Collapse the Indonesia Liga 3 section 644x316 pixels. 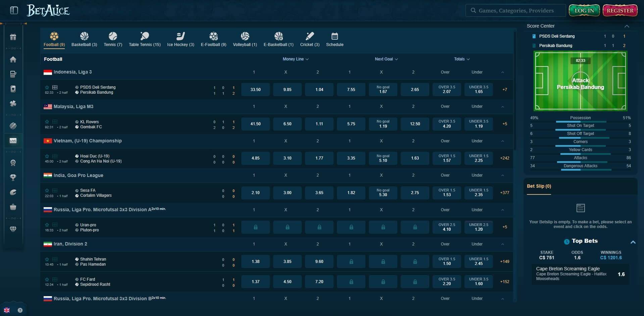502,72
